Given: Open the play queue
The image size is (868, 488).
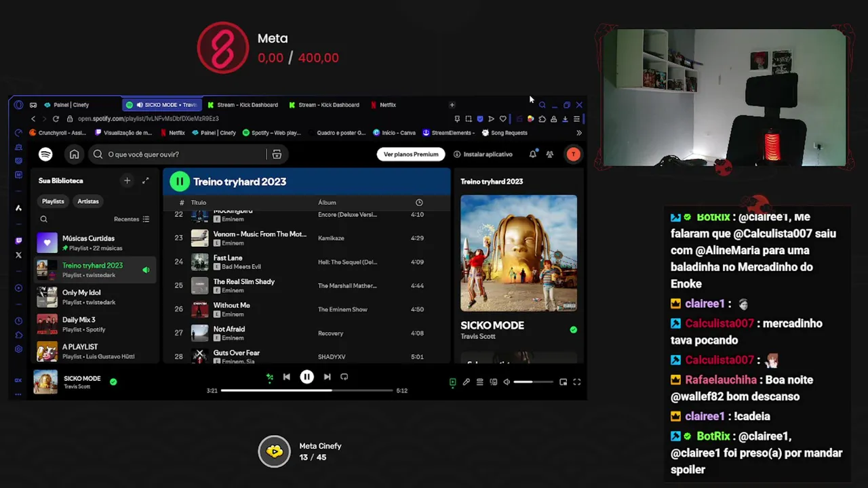Looking at the screenshot, I should tap(479, 382).
